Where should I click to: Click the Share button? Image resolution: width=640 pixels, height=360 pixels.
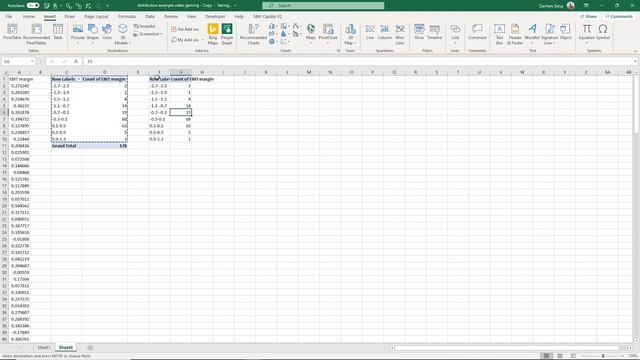tap(589, 16)
